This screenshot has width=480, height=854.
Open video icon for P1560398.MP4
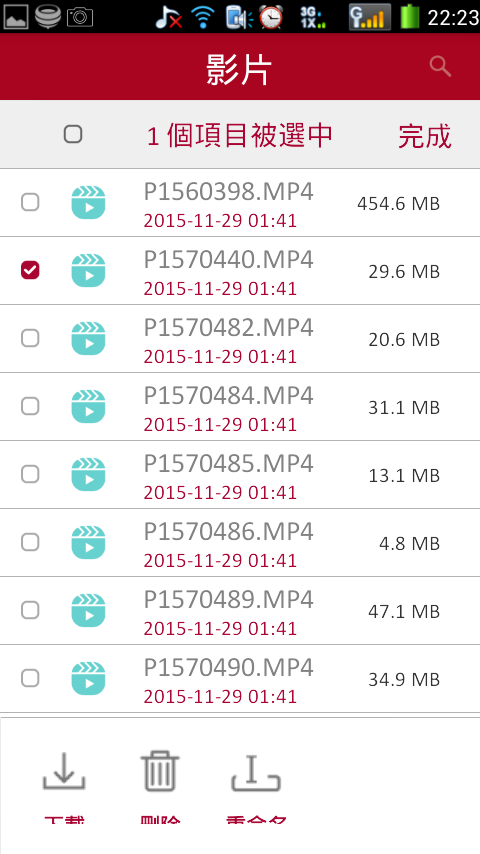point(88,203)
